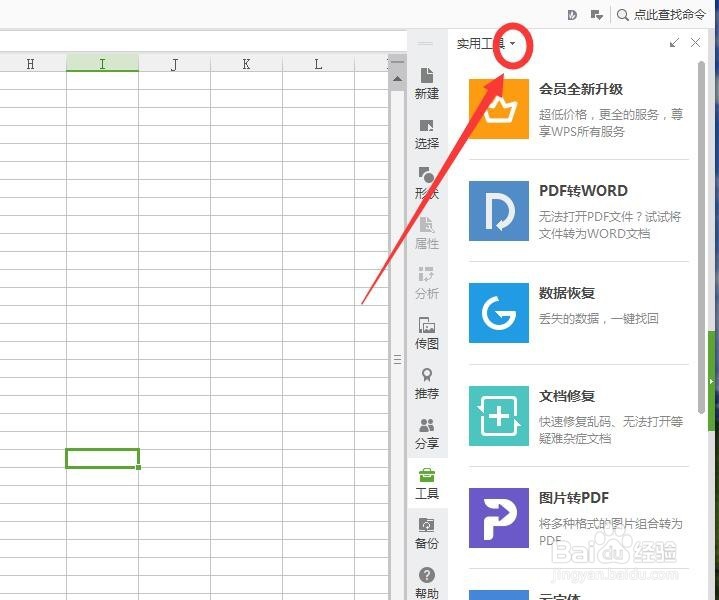Click the 图片转PDF purple icon
The height and width of the screenshot is (600, 719).
498,518
